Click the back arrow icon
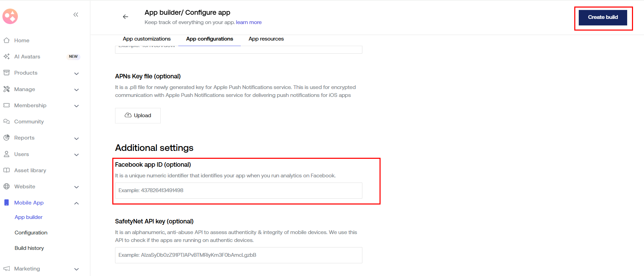Image resolution: width=644 pixels, height=276 pixels. (x=126, y=17)
